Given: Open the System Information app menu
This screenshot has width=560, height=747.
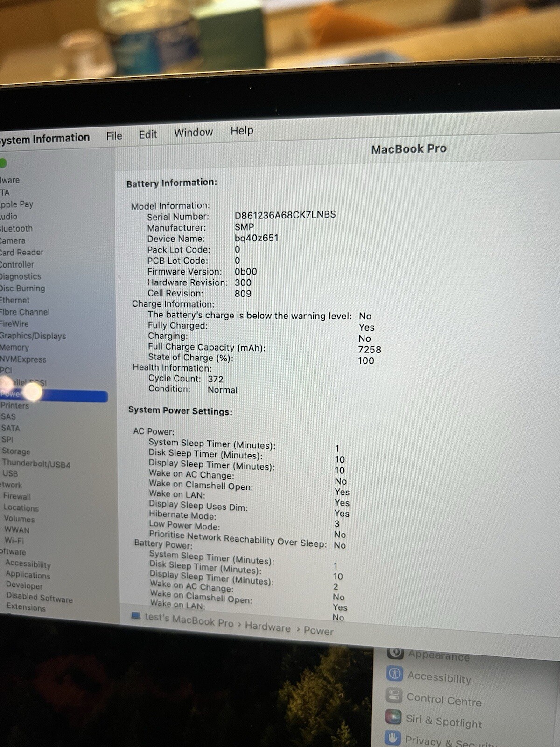Looking at the screenshot, I should tap(44, 139).
